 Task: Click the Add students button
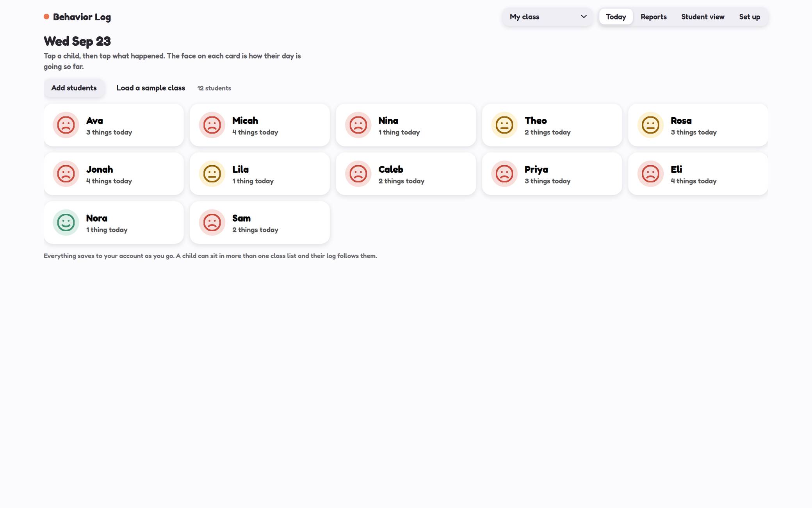tap(74, 88)
